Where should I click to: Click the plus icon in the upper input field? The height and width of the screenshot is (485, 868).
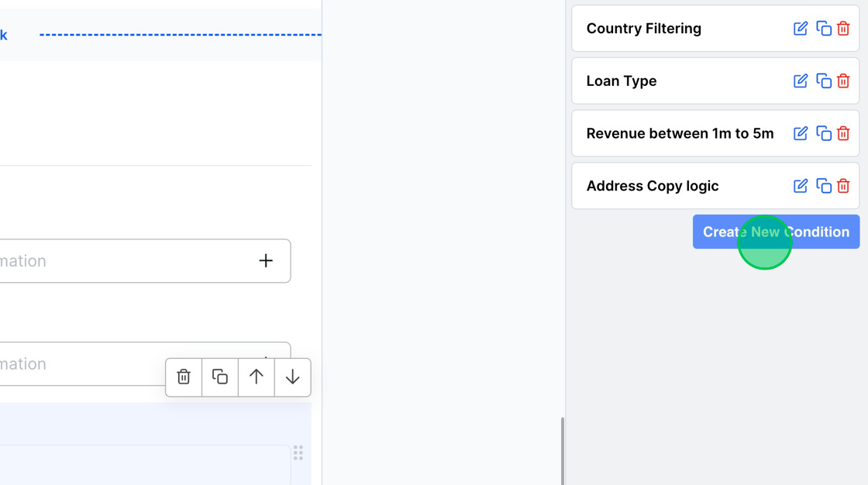[x=266, y=261]
